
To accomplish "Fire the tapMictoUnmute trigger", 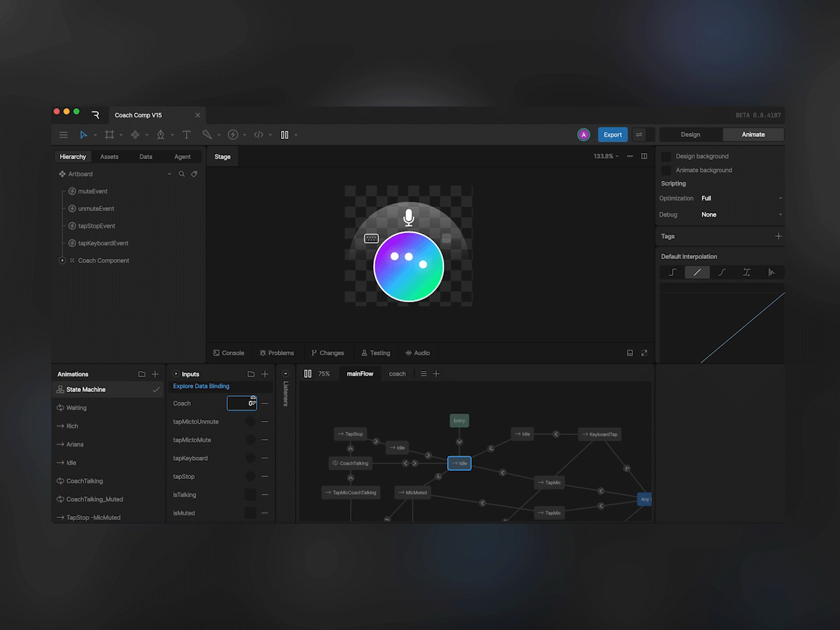I will pos(250,422).
